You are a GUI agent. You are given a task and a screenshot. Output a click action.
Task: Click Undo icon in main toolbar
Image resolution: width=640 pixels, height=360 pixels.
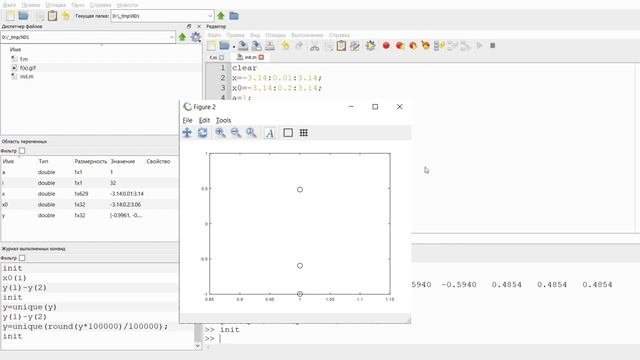tap(66, 16)
